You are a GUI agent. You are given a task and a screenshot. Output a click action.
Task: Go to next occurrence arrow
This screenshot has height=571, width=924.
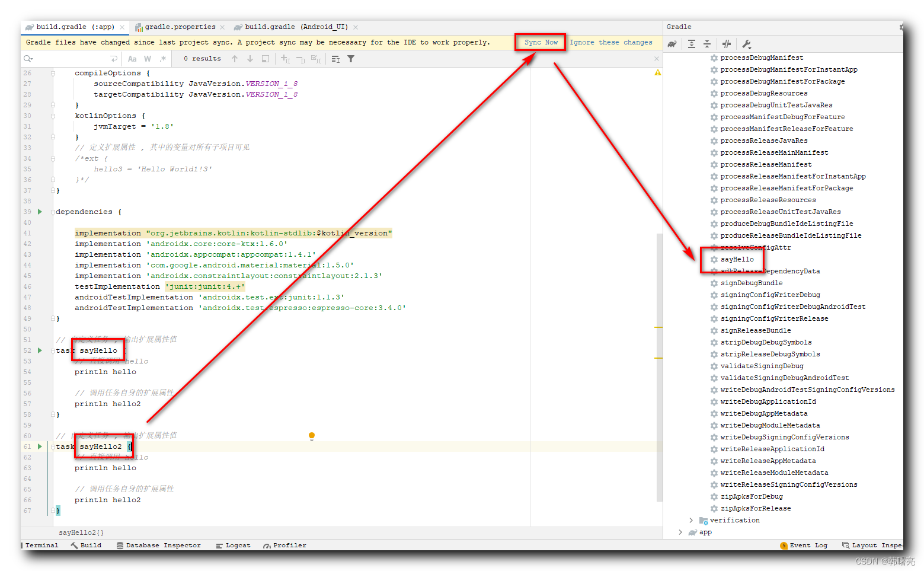[x=250, y=59]
